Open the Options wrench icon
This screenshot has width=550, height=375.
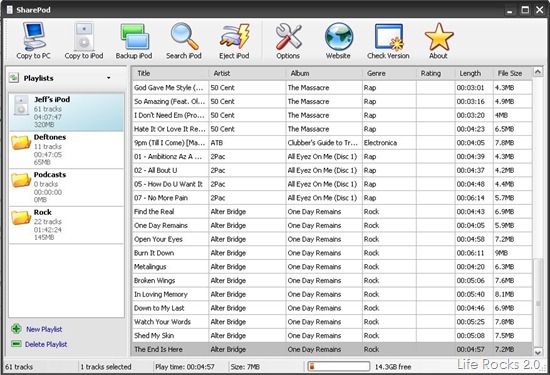pos(288,36)
